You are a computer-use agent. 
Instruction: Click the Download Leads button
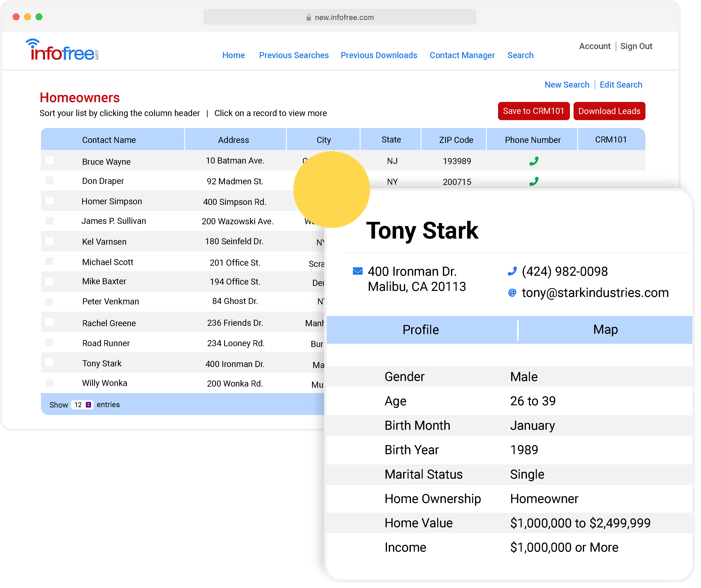tap(609, 111)
